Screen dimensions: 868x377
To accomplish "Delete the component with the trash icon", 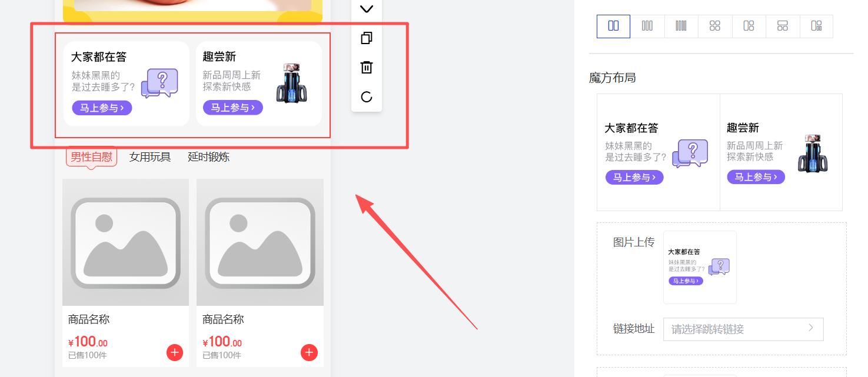I will (367, 67).
